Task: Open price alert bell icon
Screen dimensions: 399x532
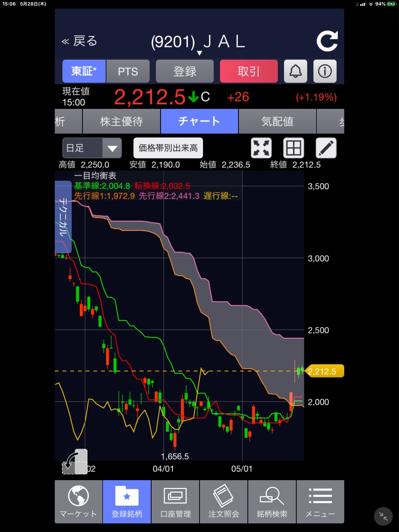Action: pos(296,71)
